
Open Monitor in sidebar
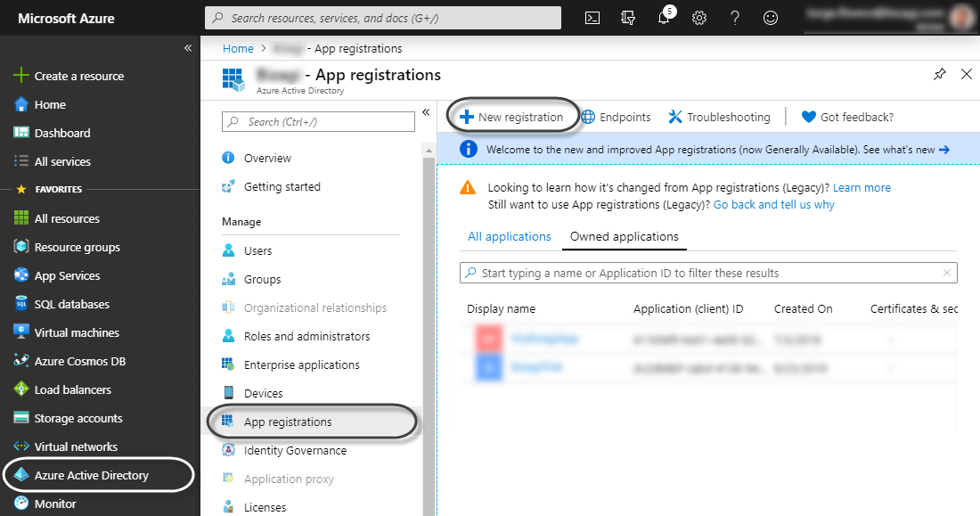click(45, 504)
